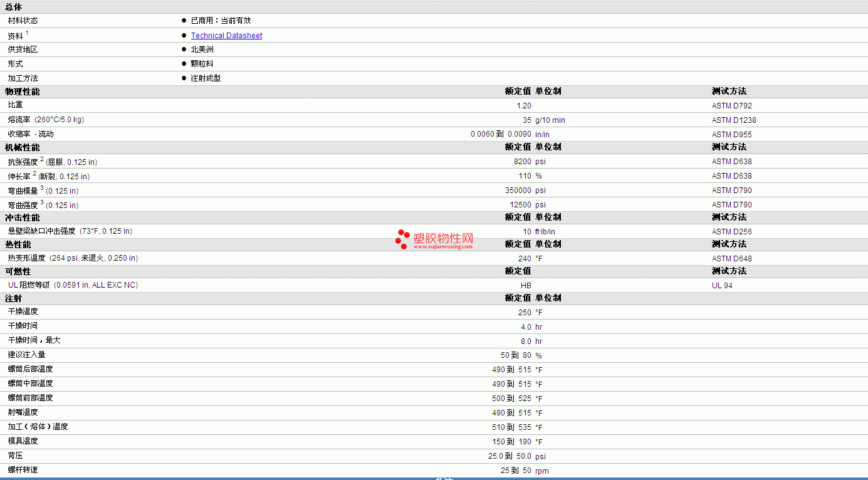Select the 抗张强度 row label

point(52,162)
